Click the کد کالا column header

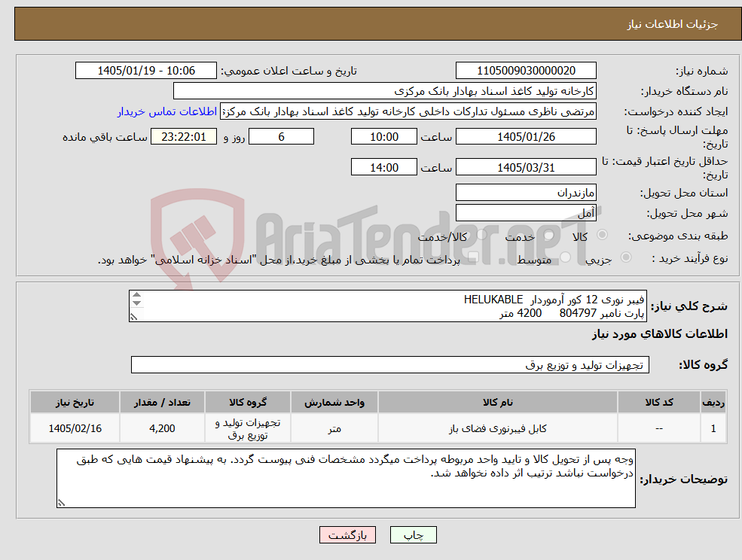(x=658, y=402)
